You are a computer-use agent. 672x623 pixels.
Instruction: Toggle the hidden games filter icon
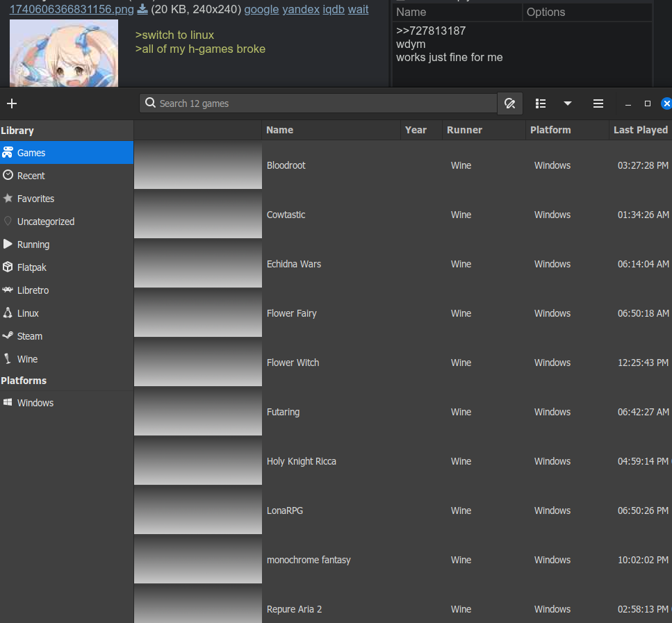tap(509, 103)
